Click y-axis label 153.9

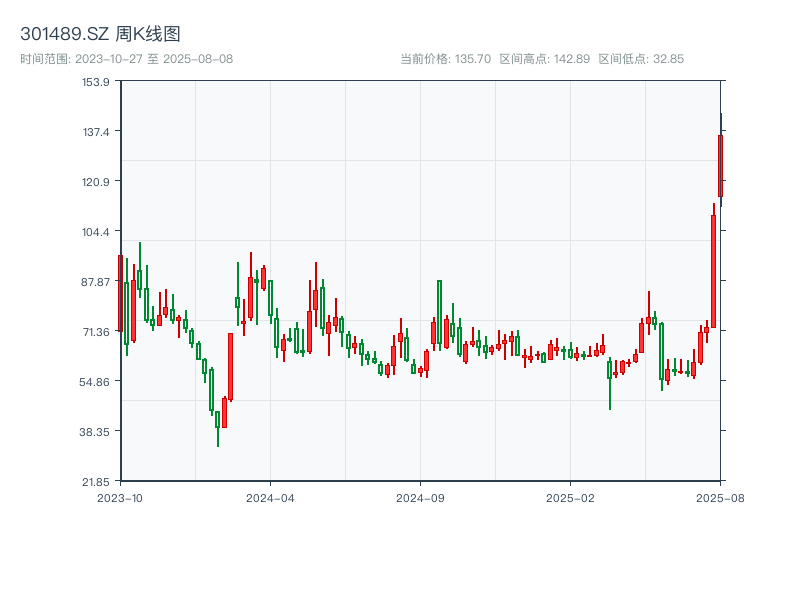coord(96,82)
